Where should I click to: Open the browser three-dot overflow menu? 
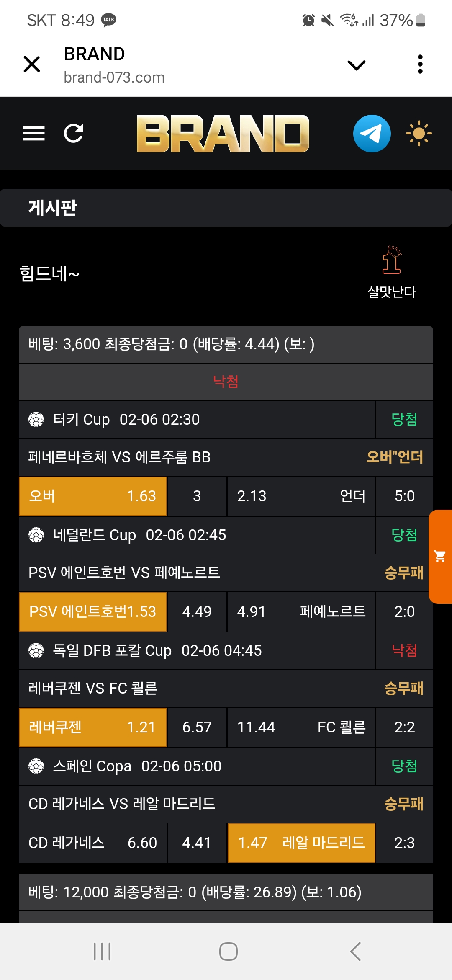pos(420,64)
